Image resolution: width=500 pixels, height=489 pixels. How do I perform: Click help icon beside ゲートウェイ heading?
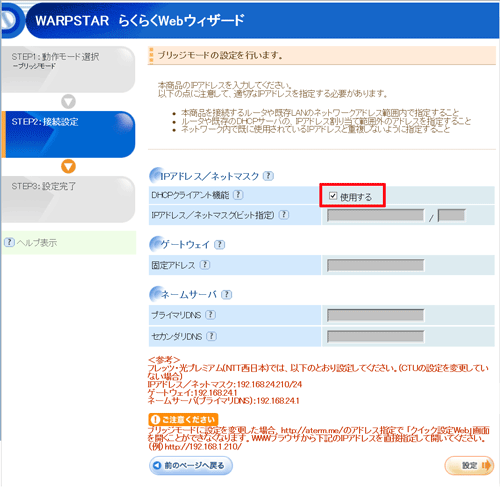pyautogui.click(x=219, y=244)
